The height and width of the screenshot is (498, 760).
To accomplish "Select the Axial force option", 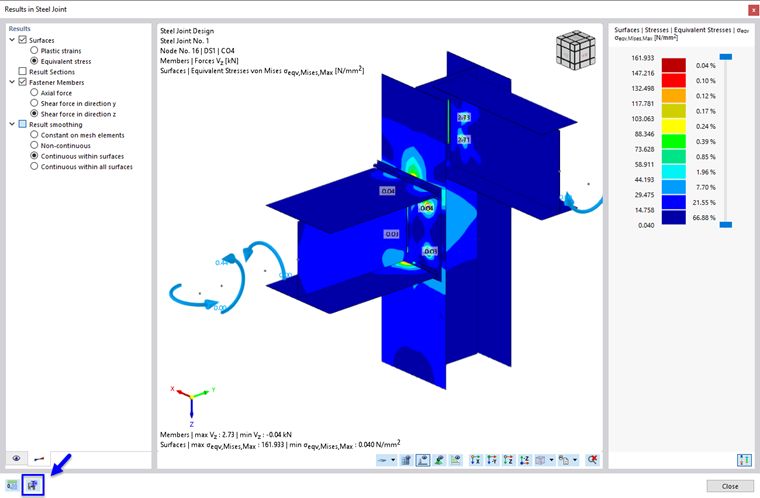I will coord(34,93).
